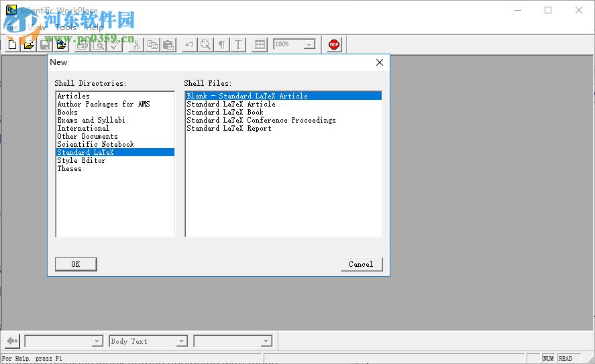Select Books shell directory
595x364 pixels.
click(115, 112)
